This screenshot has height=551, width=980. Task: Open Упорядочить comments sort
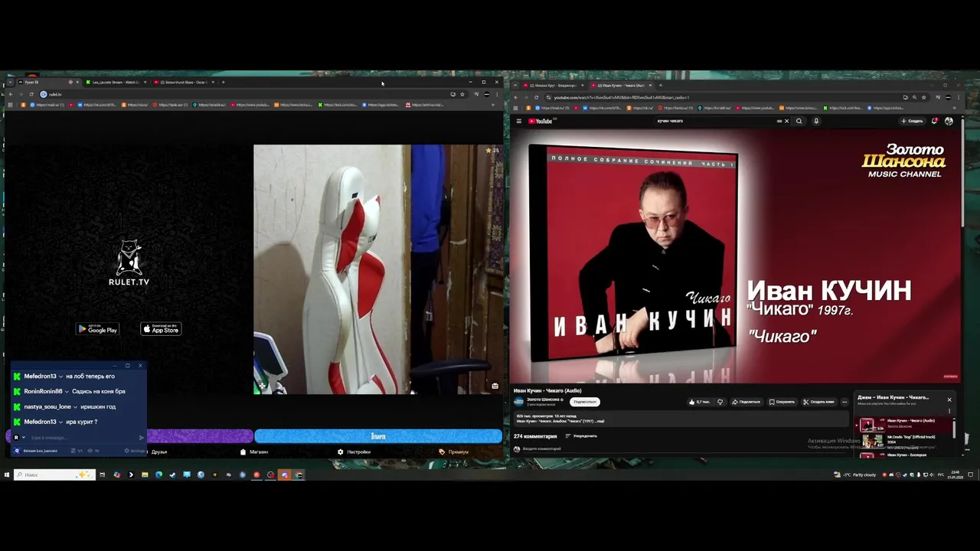point(581,436)
